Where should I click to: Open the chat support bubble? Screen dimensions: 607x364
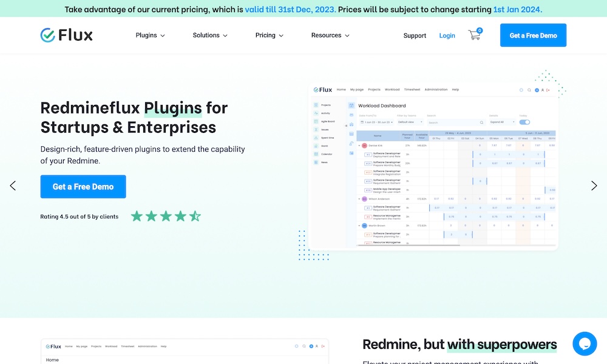point(585,344)
